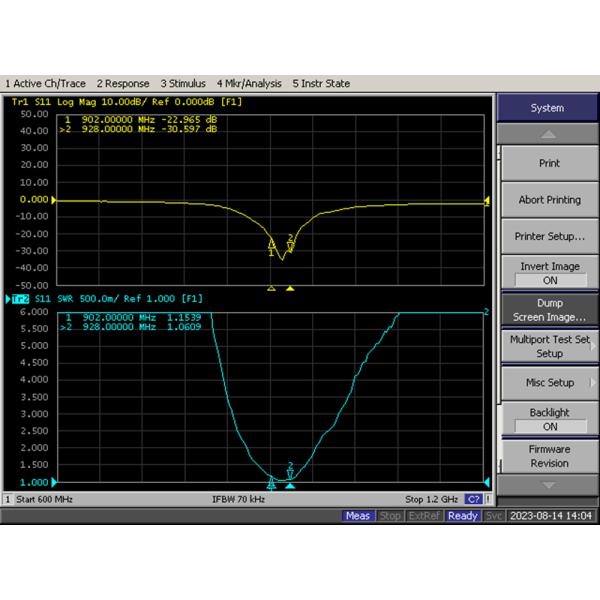
Task: Click the Meas status indicator
Action: click(x=357, y=516)
